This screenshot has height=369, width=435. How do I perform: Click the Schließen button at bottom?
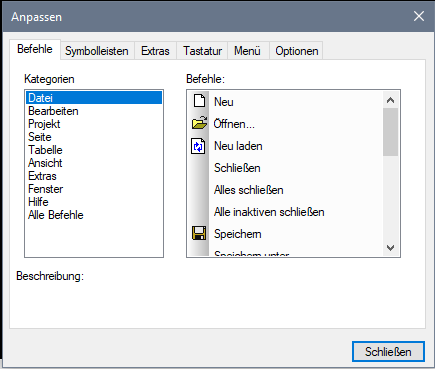click(388, 352)
